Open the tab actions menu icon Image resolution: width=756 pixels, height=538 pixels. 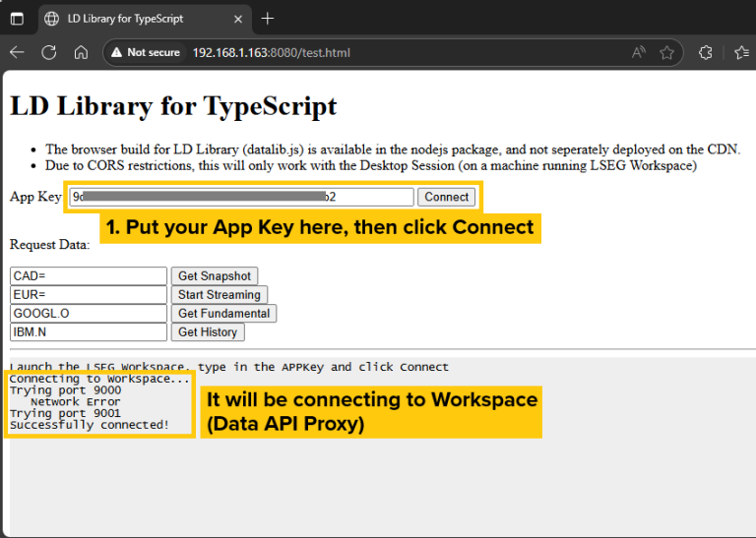[x=17, y=19]
